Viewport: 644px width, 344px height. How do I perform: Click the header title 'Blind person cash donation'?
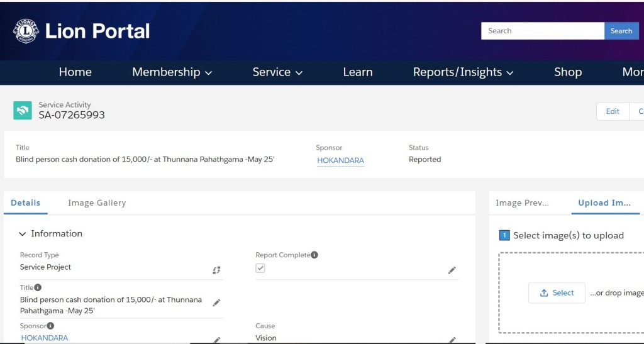click(145, 159)
